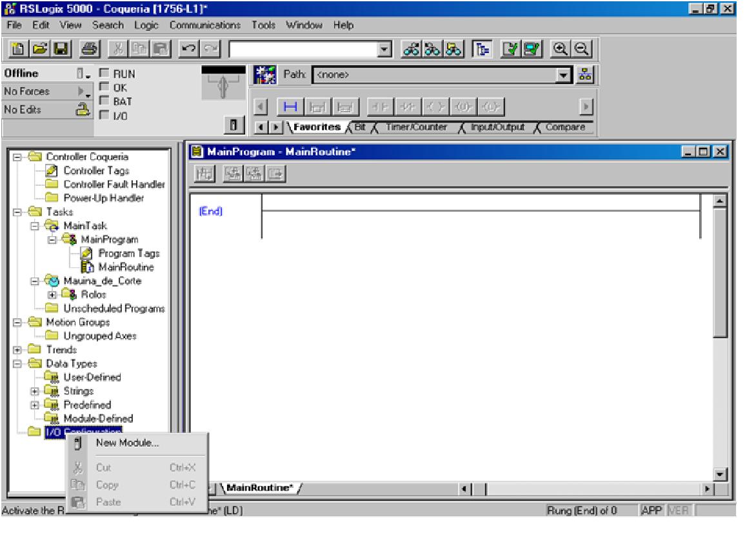Insert an output latch (L) coil
The width and height of the screenshot is (756, 544).
pyautogui.click(x=490, y=106)
